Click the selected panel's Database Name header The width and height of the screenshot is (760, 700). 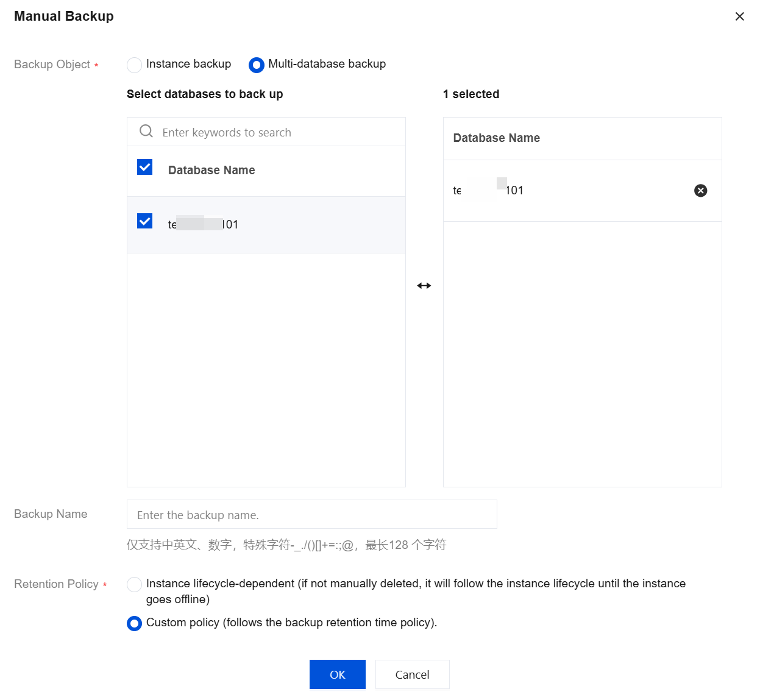pos(496,138)
